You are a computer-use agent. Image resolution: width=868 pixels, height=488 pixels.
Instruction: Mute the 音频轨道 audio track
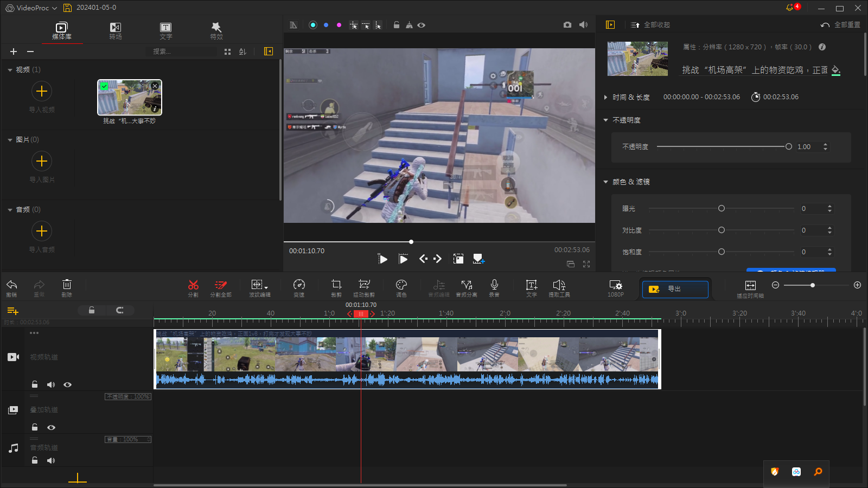[x=51, y=460]
